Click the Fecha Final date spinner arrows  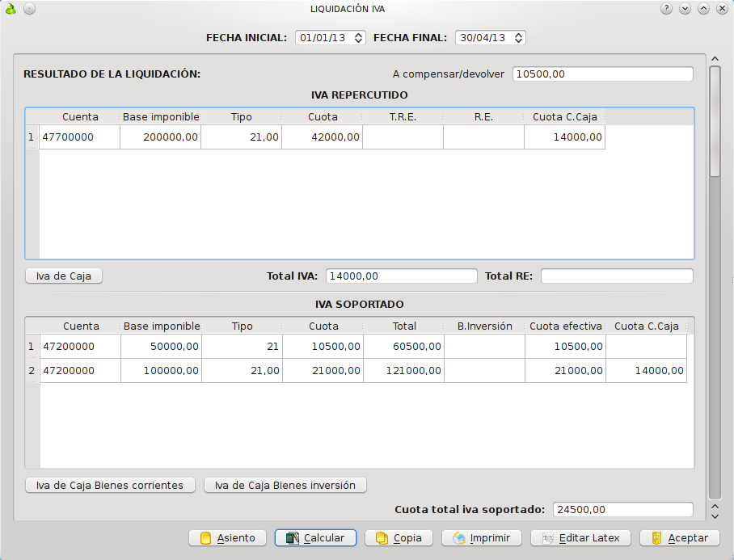click(519, 38)
